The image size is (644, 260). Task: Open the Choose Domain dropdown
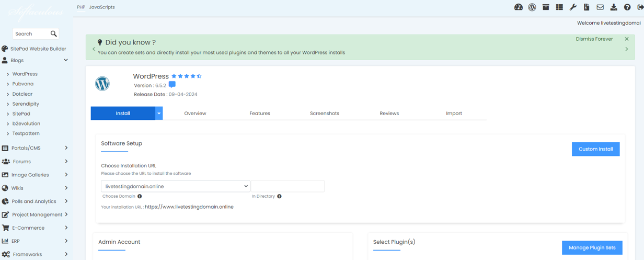click(x=176, y=186)
